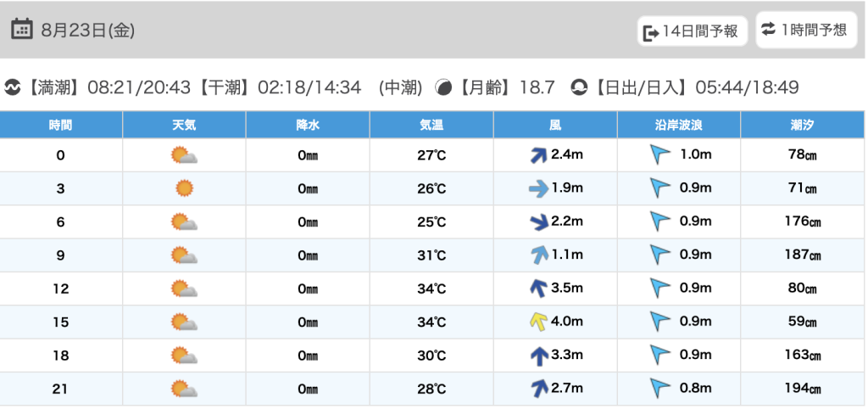
Task: Switch to 1時間予想 hourly view
Action: click(x=804, y=30)
